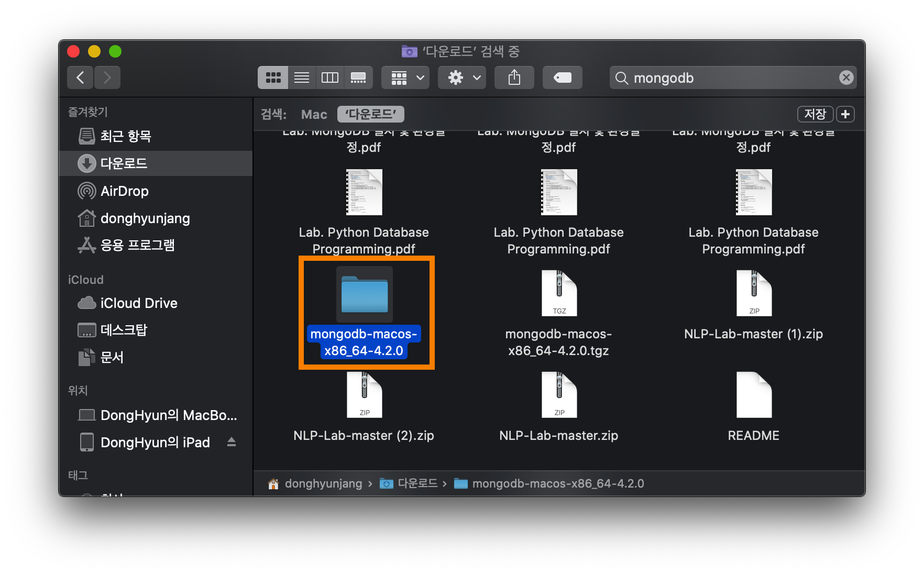Switch to gallery view

pos(358,78)
